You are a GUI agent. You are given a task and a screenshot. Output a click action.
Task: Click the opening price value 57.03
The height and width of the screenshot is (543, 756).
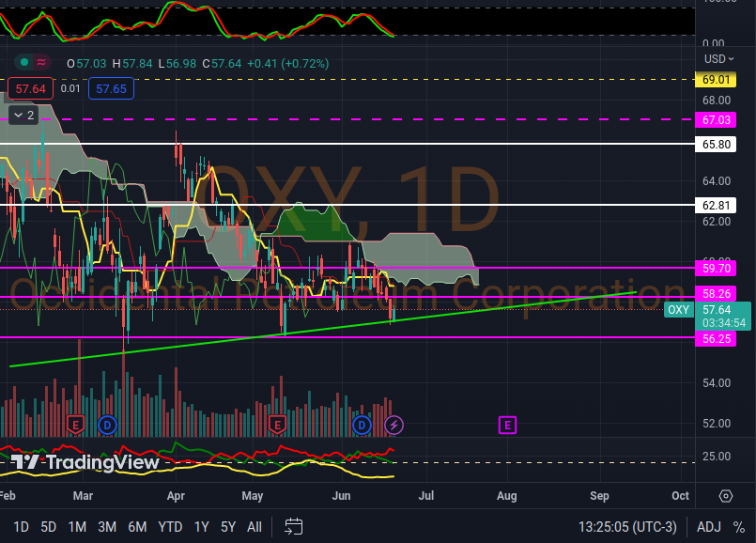point(91,64)
